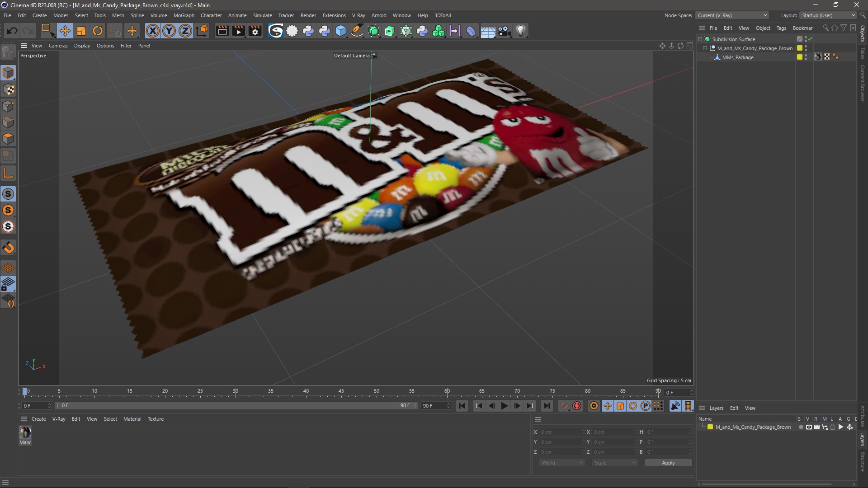
Task: Toggle layer solo dot in Layers panel
Action: pos(801,427)
